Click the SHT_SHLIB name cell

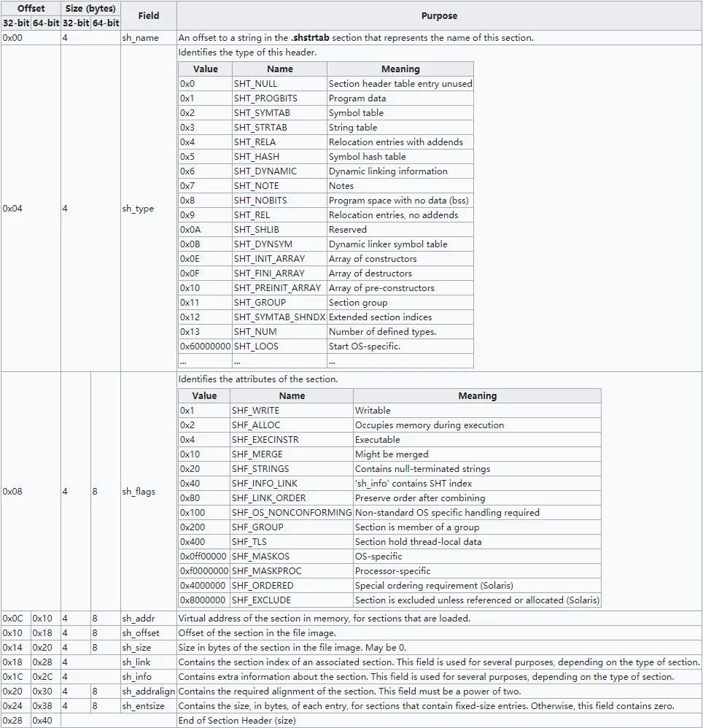point(279,229)
